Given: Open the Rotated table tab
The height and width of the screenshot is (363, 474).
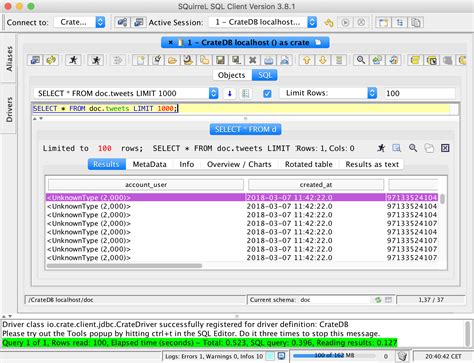Looking at the screenshot, I should pos(309,164).
